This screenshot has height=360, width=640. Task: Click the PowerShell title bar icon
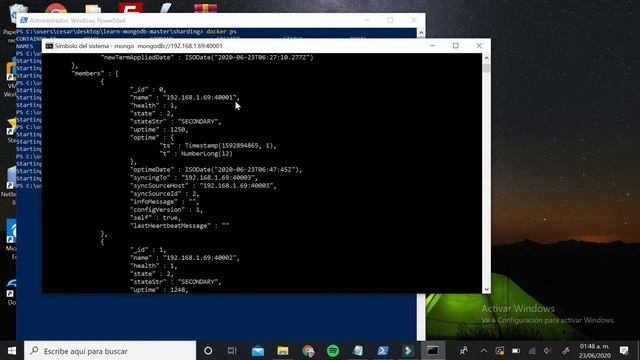pos(24,20)
